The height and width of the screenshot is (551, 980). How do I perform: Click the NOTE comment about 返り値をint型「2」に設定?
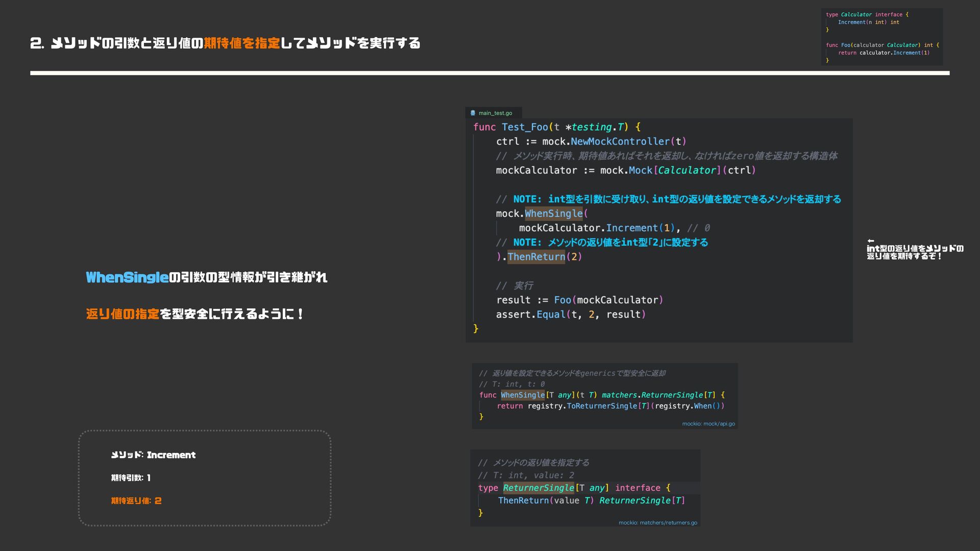[x=602, y=242]
